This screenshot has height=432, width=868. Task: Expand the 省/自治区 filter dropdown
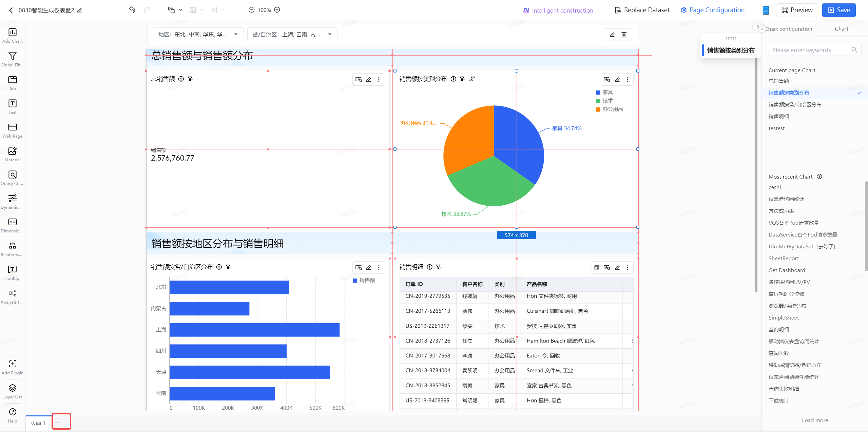[x=292, y=34]
